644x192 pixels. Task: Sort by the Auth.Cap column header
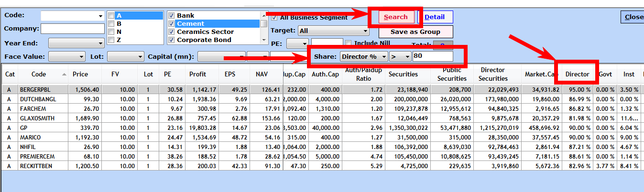(x=325, y=75)
